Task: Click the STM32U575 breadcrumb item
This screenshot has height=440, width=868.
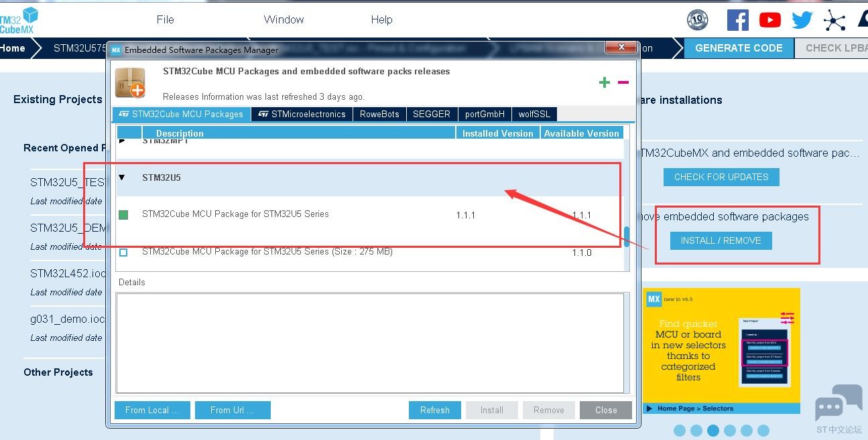Action: pos(79,48)
